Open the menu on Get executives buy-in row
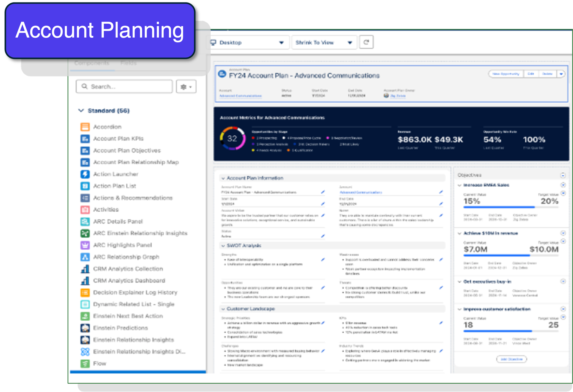The image size is (573, 392). click(x=563, y=282)
